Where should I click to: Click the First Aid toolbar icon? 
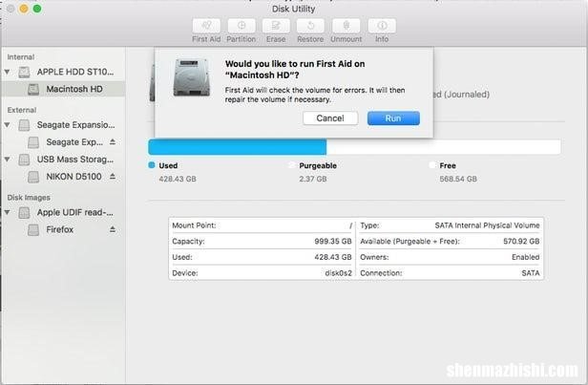(x=205, y=26)
